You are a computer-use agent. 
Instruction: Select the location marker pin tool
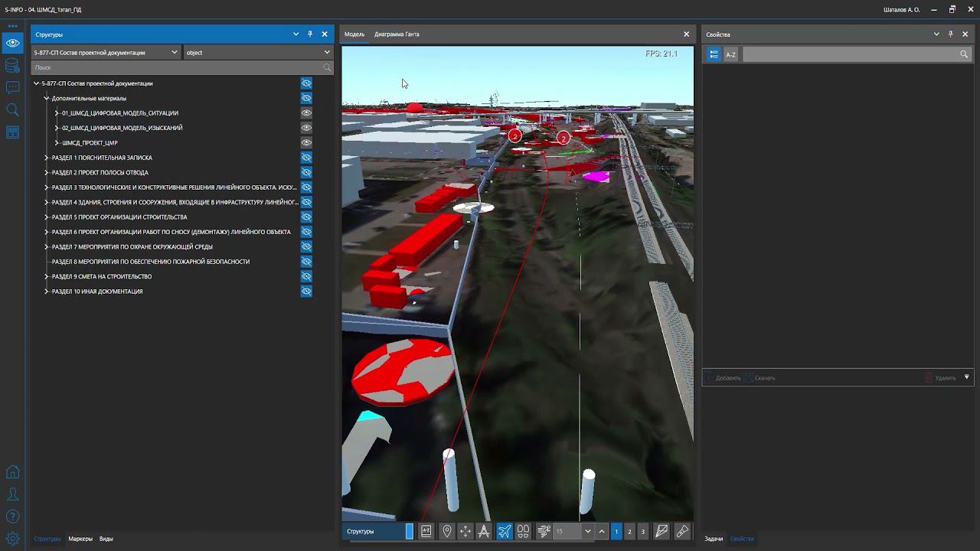point(447,531)
